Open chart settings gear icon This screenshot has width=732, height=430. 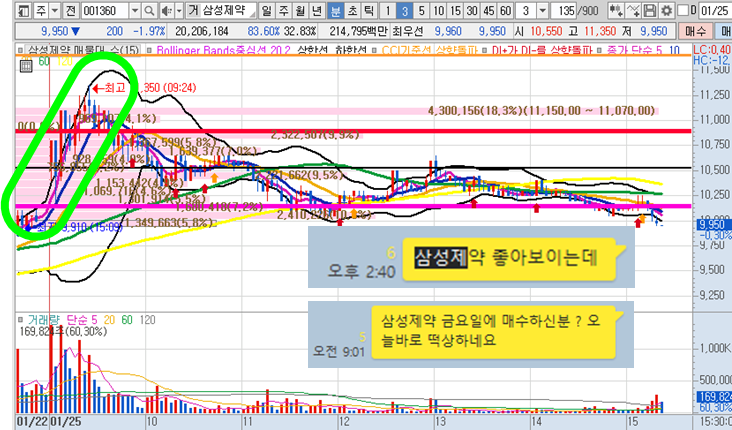tap(667, 10)
